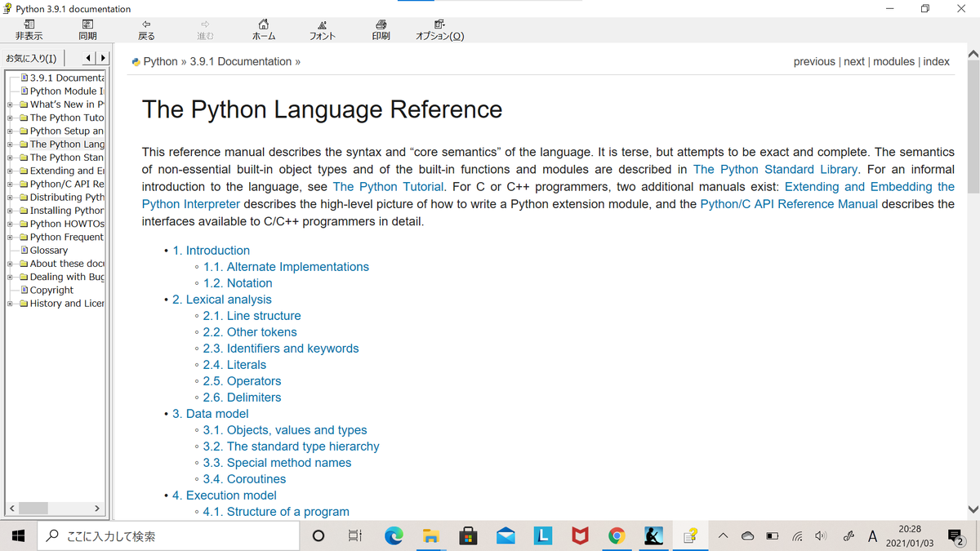Image resolution: width=980 pixels, height=551 pixels.
Task: Open the フォント (Font) toolbar option
Action: click(323, 30)
